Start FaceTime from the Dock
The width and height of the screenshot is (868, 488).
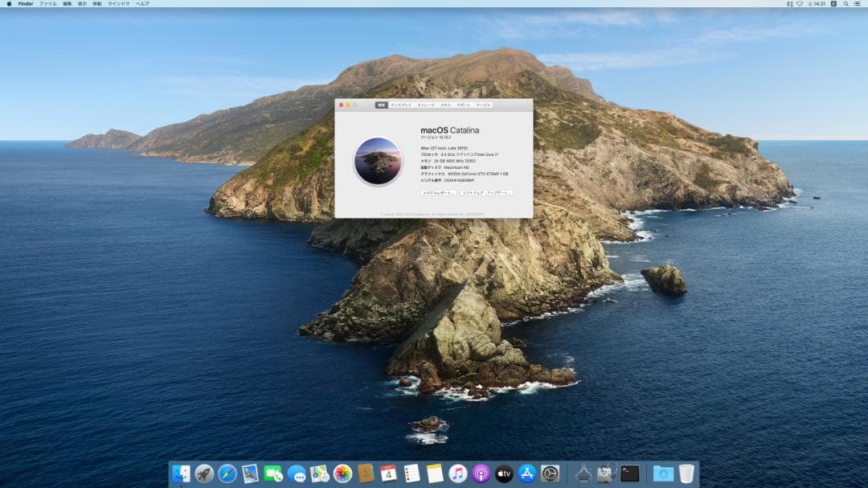(272, 472)
